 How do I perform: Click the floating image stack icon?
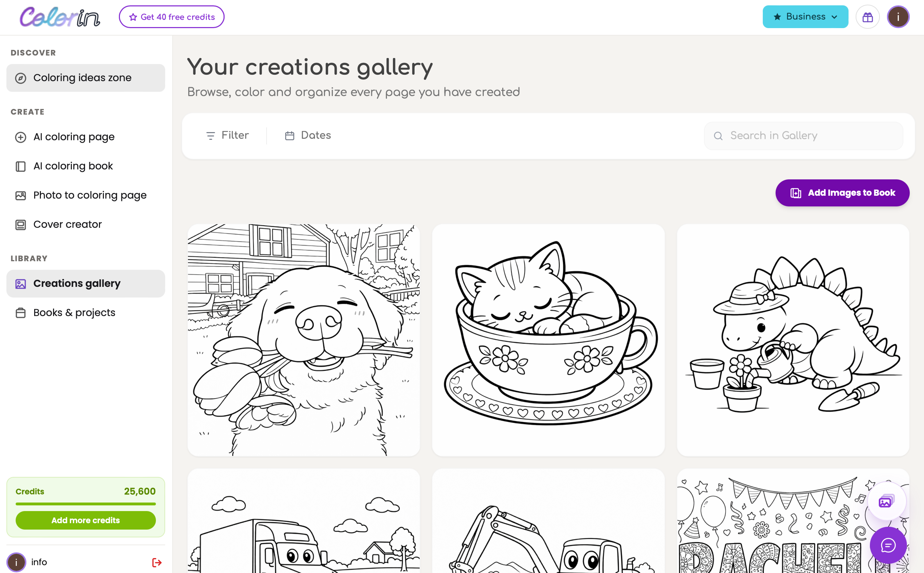[x=887, y=501]
